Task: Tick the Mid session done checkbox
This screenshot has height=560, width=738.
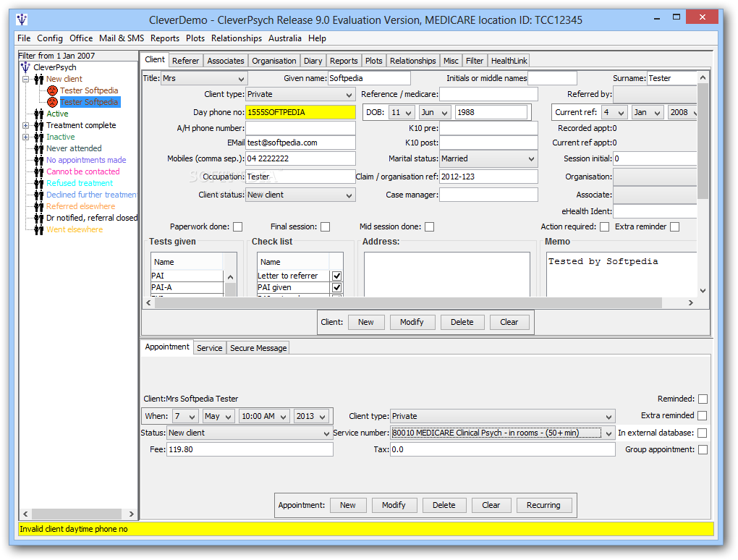Action: 429,227
